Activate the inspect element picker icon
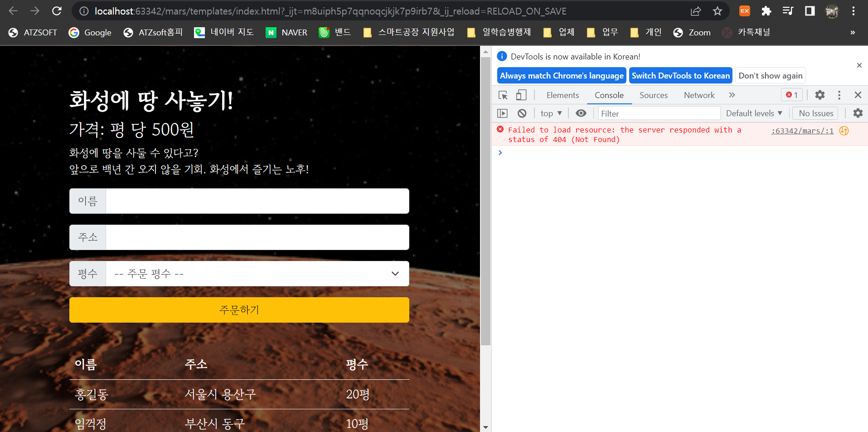The image size is (868, 432). click(503, 95)
